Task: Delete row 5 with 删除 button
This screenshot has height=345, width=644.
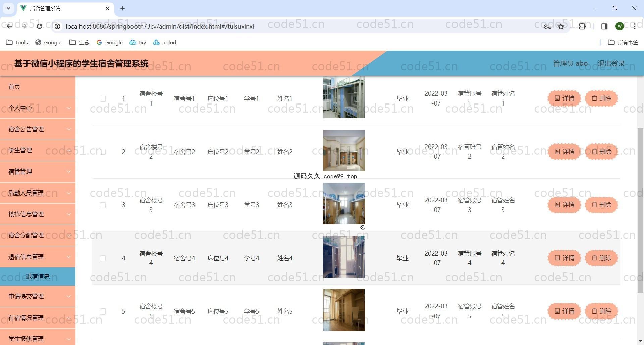Action: pyautogui.click(x=601, y=311)
